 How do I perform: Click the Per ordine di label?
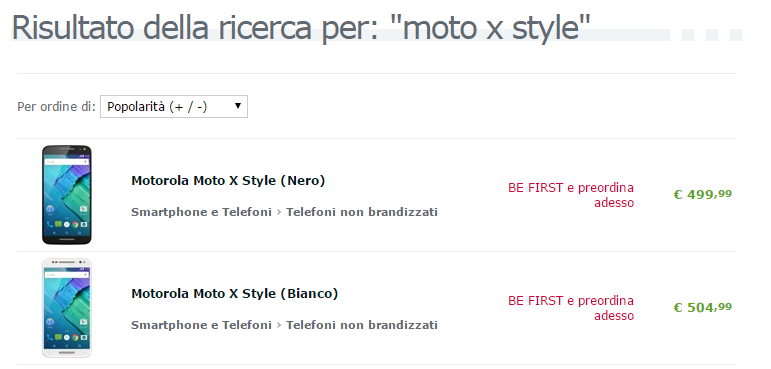coord(56,107)
